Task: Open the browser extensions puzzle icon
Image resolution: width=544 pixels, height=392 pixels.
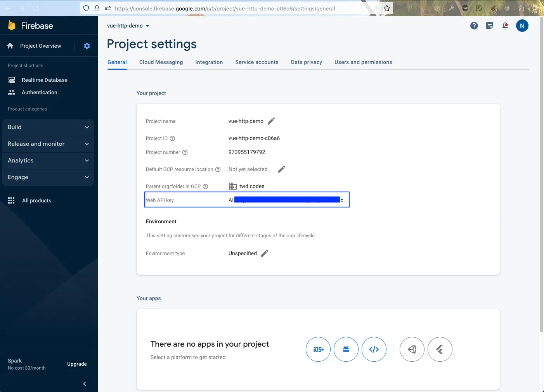Action: (x=521, y=8)
